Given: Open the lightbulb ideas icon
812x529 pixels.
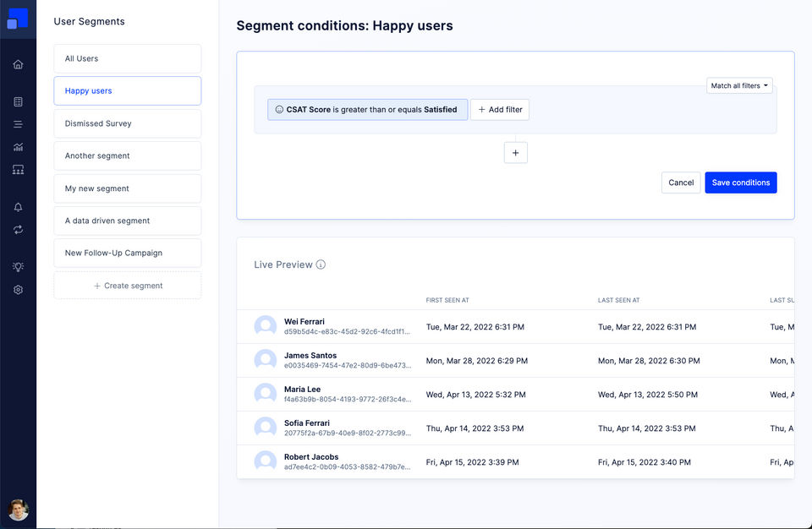Looking at the screenshot, I should tap(18, 267).
